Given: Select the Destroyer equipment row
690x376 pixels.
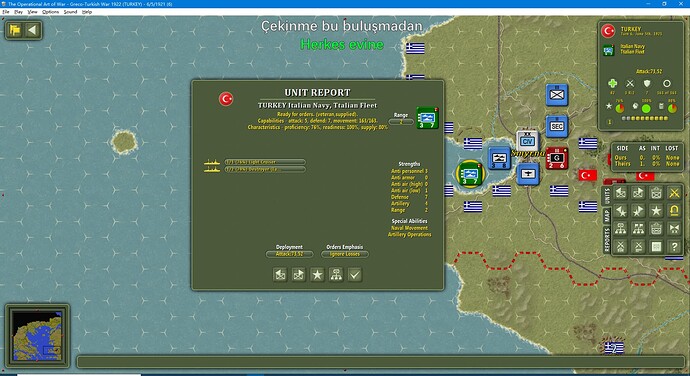Looking at the screenshot, I should tap(265, 169).
